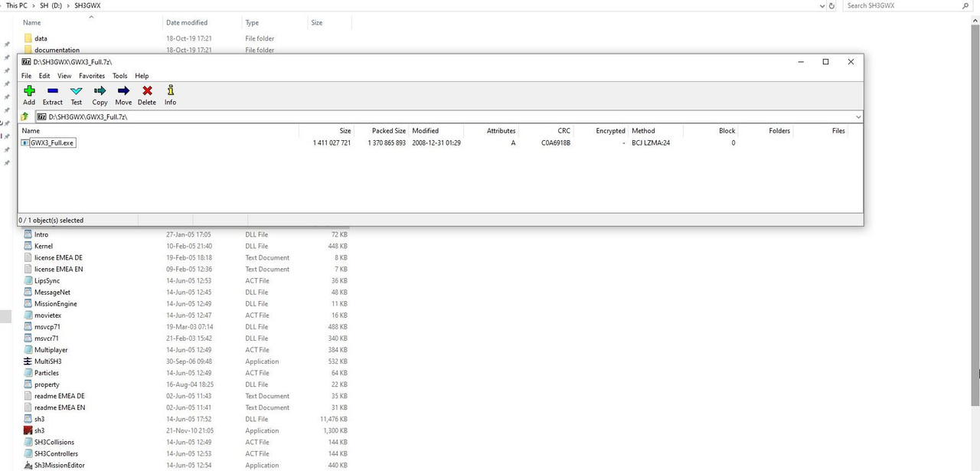This screenshot has height=471, width=980.
Task: Select the readme EMEA DE file row
Action: tap(187, 396)
